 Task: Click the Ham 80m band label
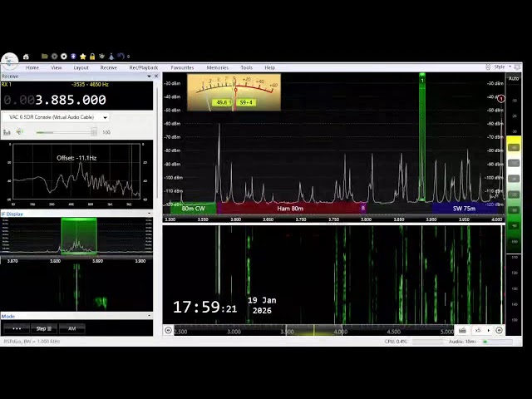pos(290,209)
